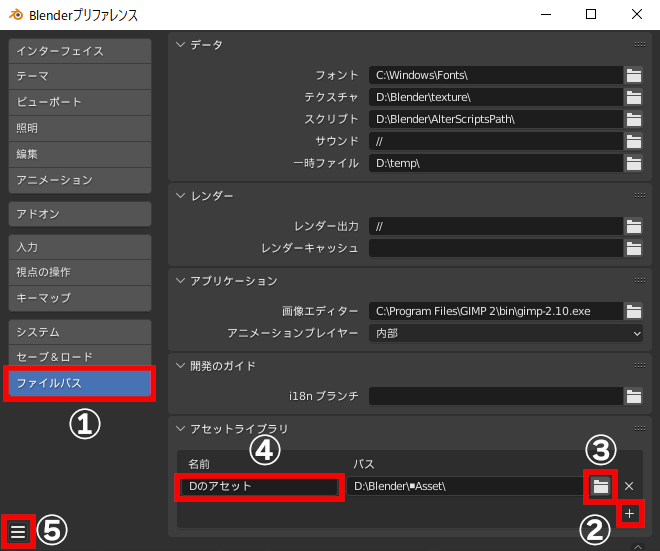Viewport: 660px width, 551px height.
Task: Open the アニメーションプレイヤー dropdown
Action: point(506,333)
